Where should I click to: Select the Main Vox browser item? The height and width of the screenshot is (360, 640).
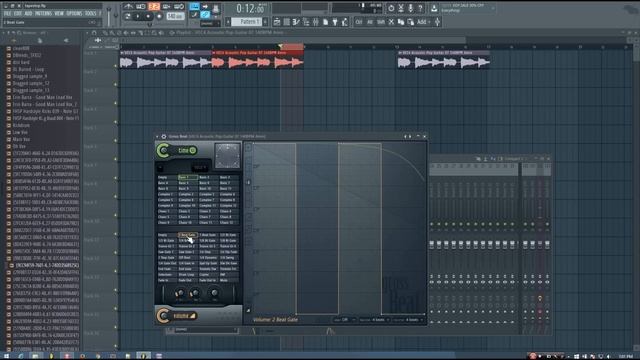click(21, 139)
